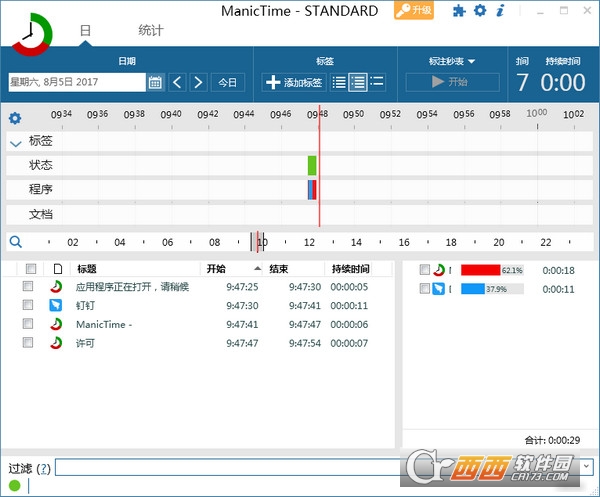Click the 合计: 0:00:29 total
Screen dimensions: 600x497
(552, 440)
